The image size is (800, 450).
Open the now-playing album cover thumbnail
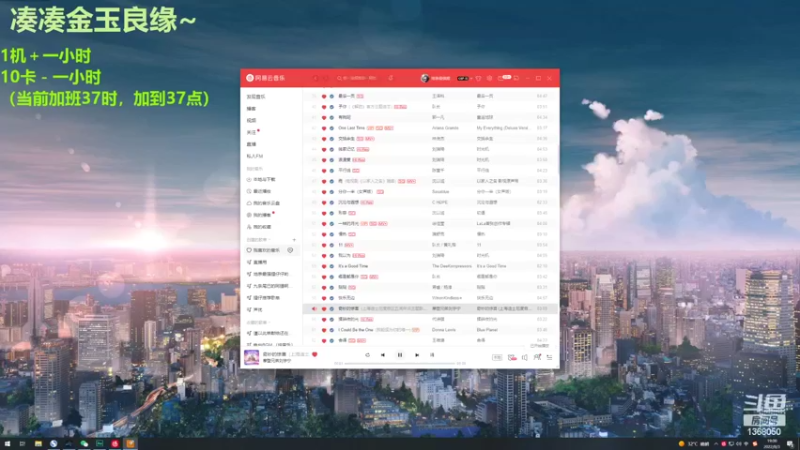tap(251, 357)
